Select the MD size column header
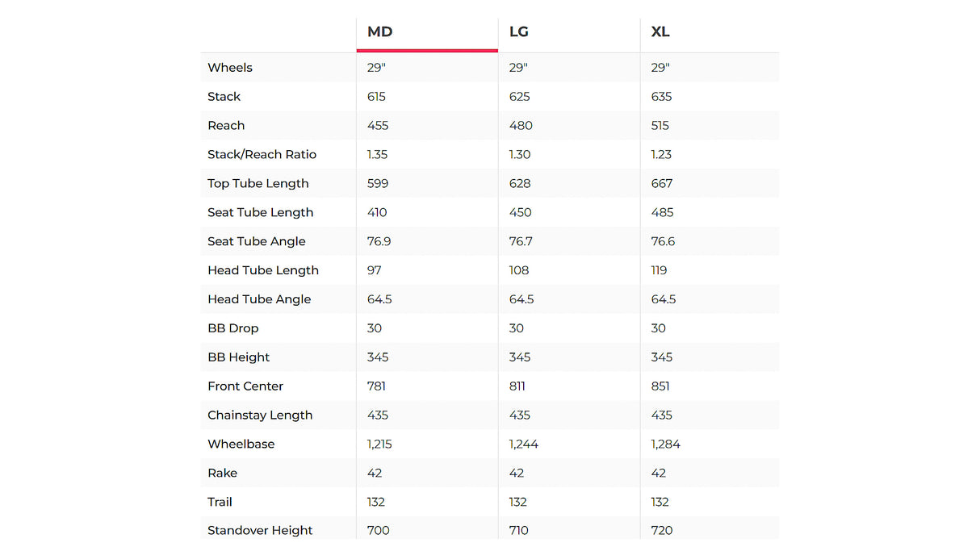980x551 pixels. (379, 32)
